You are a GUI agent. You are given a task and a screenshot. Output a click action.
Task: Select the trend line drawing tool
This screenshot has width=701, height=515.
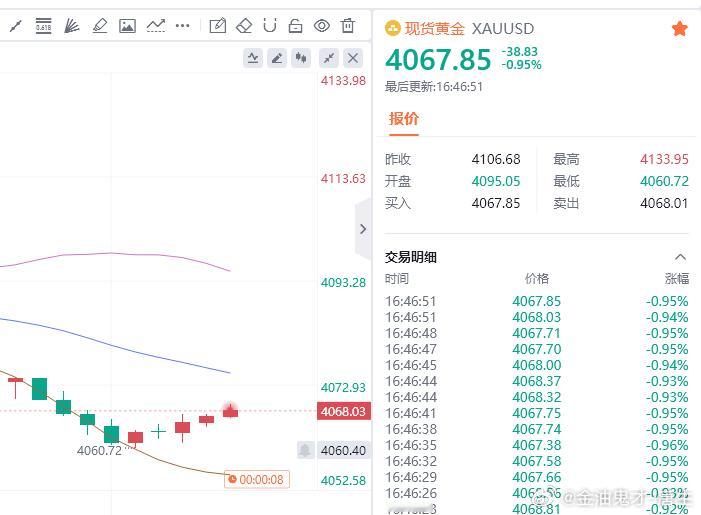point(16,26)
